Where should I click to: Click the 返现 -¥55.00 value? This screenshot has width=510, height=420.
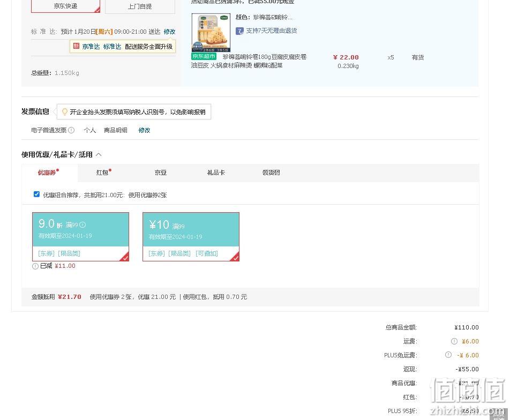pyautogui.click(x=467, y=369)
